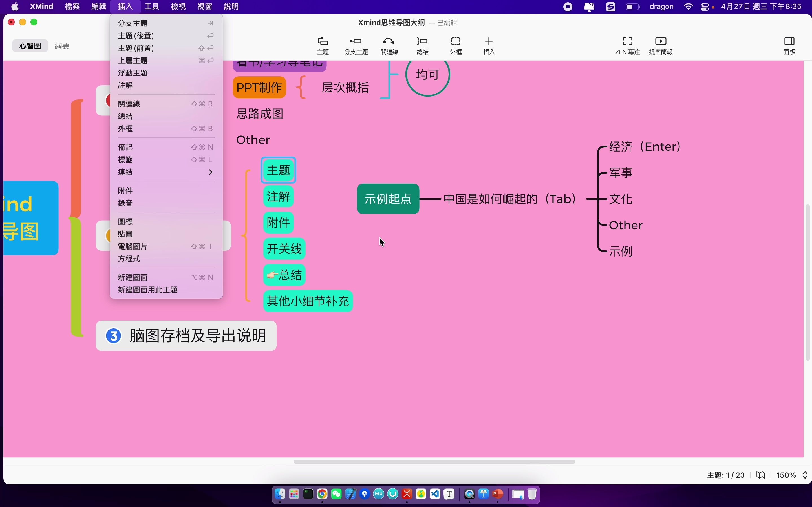Choose 電腦圖片 from the insert menu
The width and height of the screenshot is (812, 507).
133,246
